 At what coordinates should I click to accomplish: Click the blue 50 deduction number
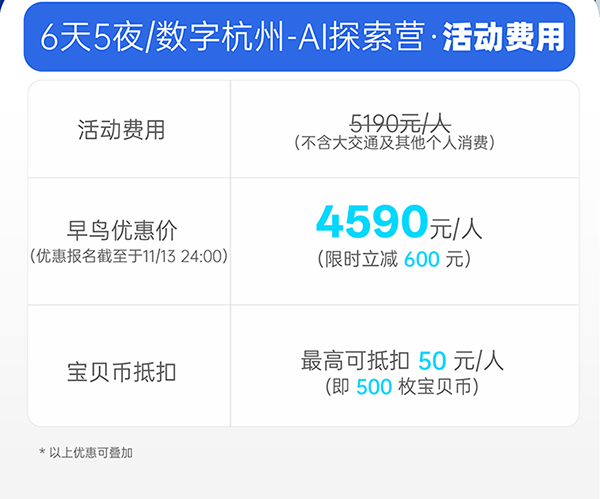[432, 360]
